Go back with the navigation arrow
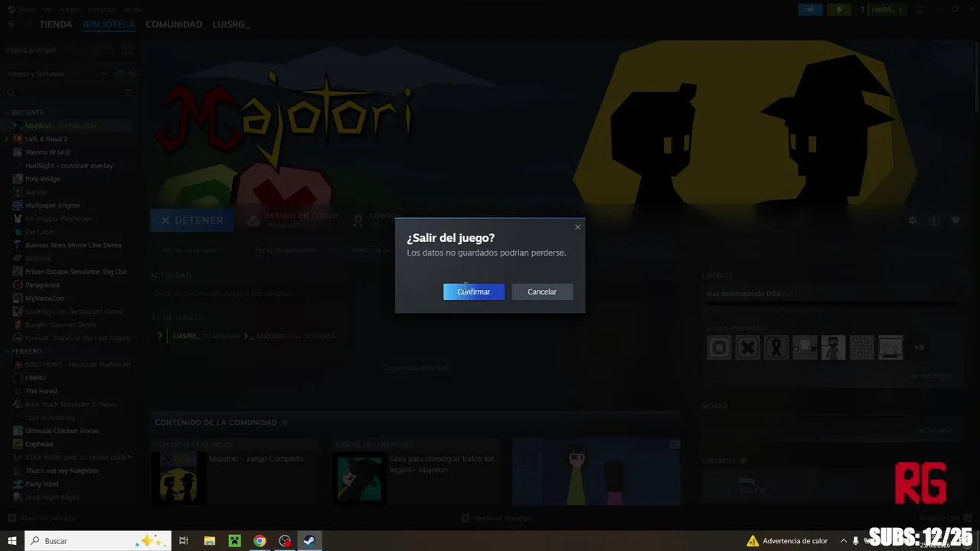This screenshot has width=980, height=551. pyautogui.click(x=11, y=24)
